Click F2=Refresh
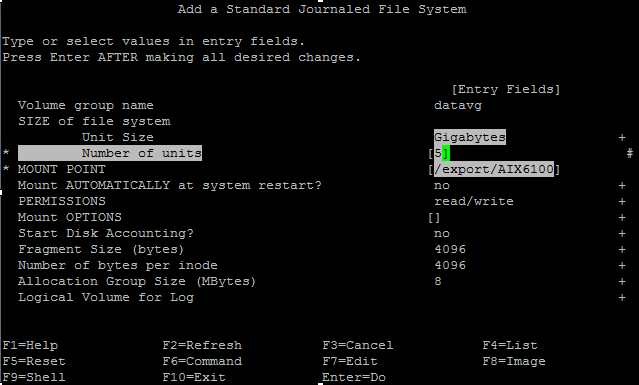 [202, 345]
